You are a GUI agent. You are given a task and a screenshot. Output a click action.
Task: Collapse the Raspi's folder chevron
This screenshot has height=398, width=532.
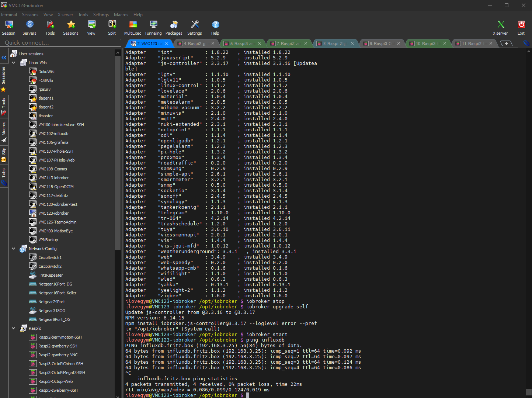tap(14, 328)
